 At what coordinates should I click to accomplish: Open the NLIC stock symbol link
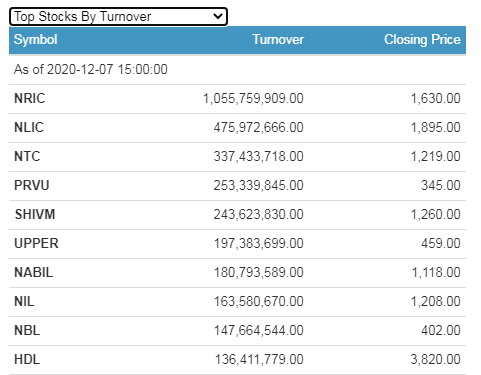tap(29, 128)
